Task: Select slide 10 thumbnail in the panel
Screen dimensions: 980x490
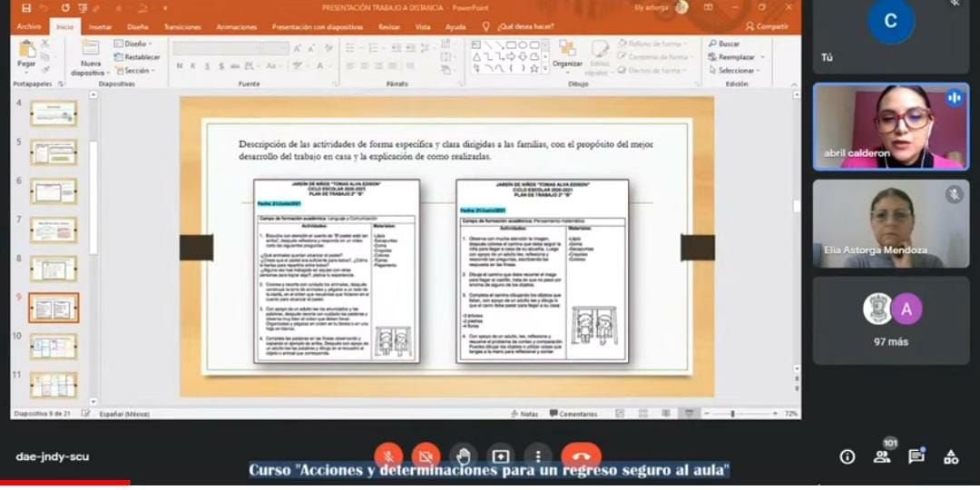Action: pyautogui.click(x=54, y=346)
